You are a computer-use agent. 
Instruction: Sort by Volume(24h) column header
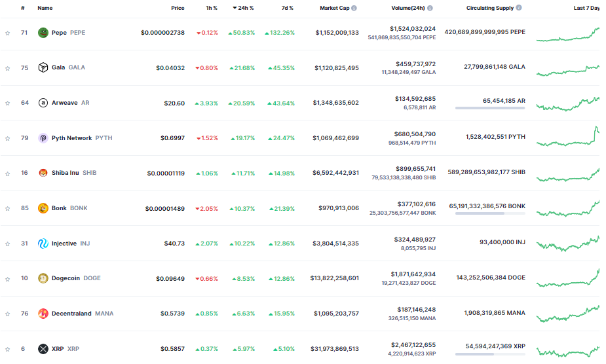click(407, 8)
